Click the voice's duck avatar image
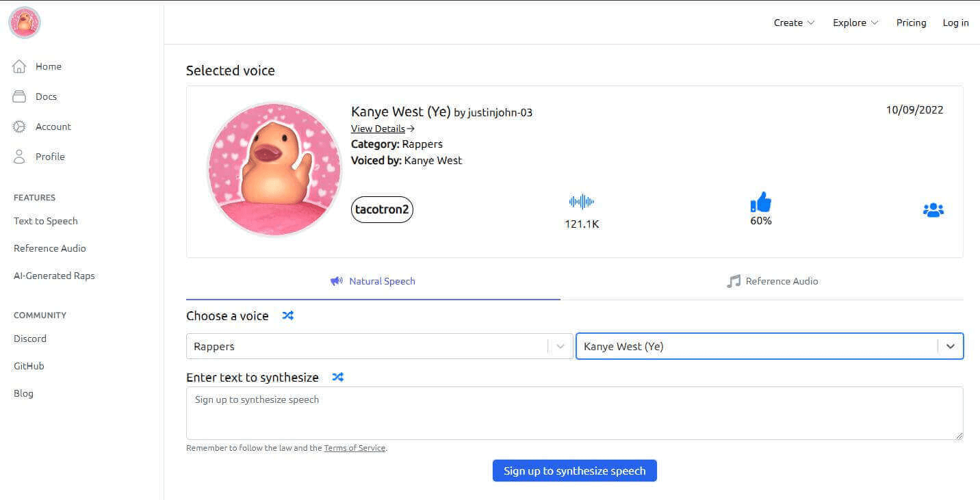This screenshot has width=980, height=500. point(274,169)
